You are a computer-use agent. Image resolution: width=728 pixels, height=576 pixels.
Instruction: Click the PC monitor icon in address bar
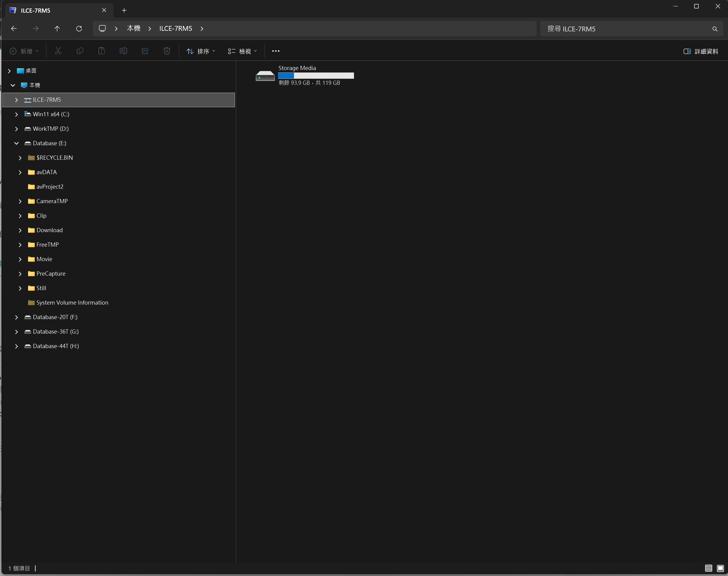pos(102,28)
